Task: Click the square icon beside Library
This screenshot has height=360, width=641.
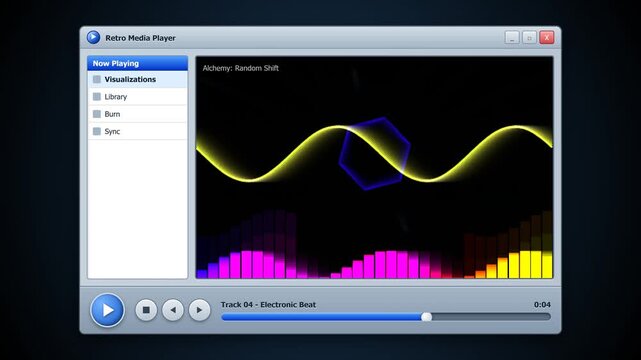Action: [96, 97]
